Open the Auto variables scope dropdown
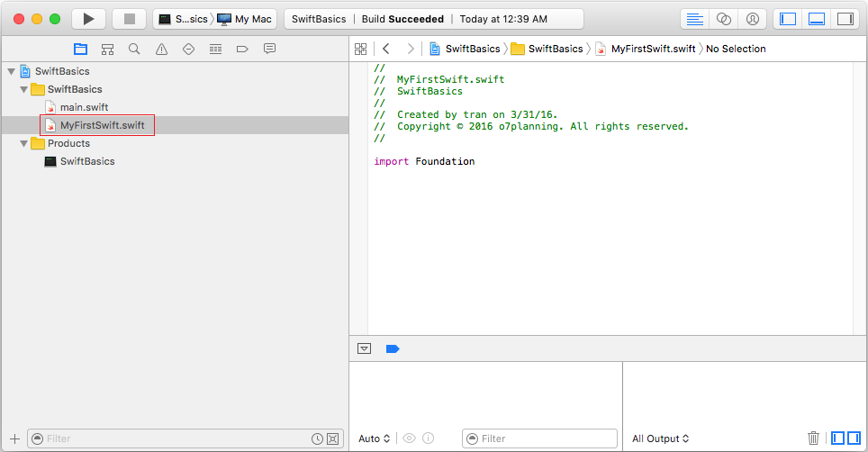Image resolution: width=868 pixels, height=452 pixels. pos(375,438)
